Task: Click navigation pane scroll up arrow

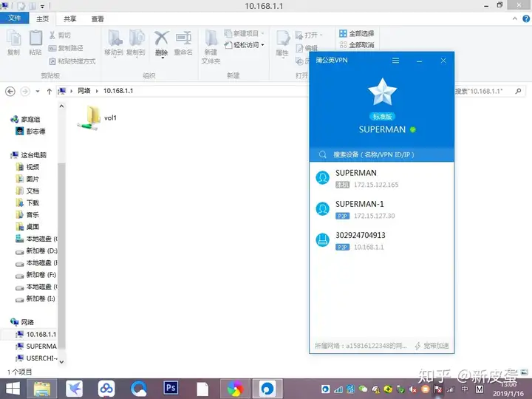Action: (61, 106)
